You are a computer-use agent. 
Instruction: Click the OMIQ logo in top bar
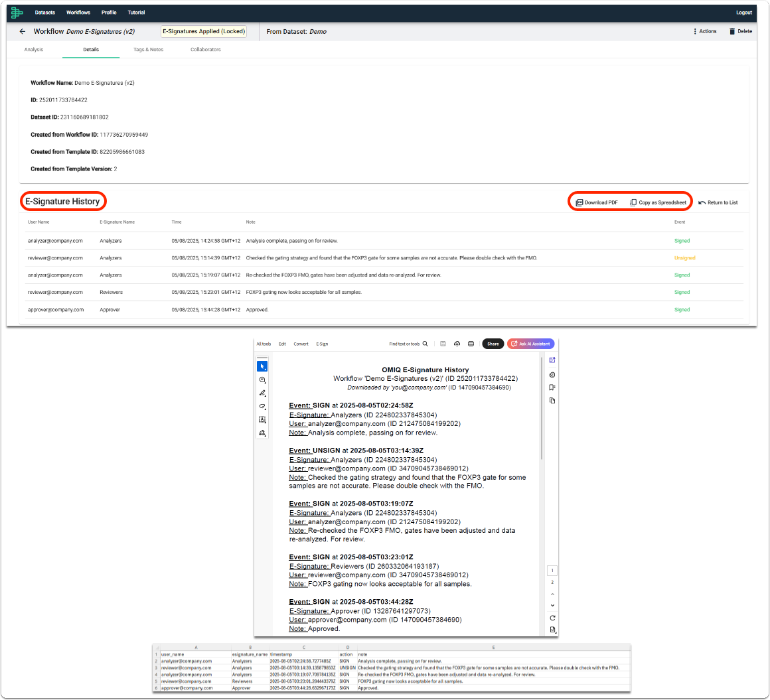(17, 12)
